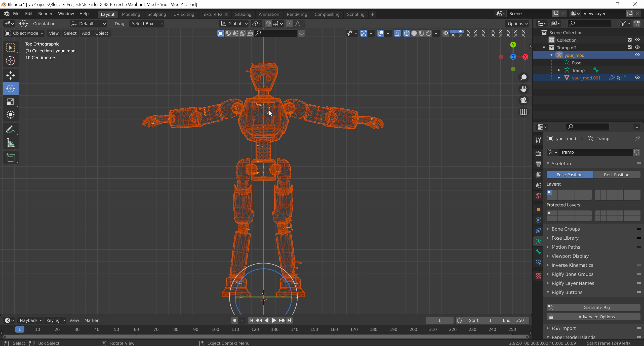Click frame 100 on the timeline
The image size is (644, 346).
[215, 329]
